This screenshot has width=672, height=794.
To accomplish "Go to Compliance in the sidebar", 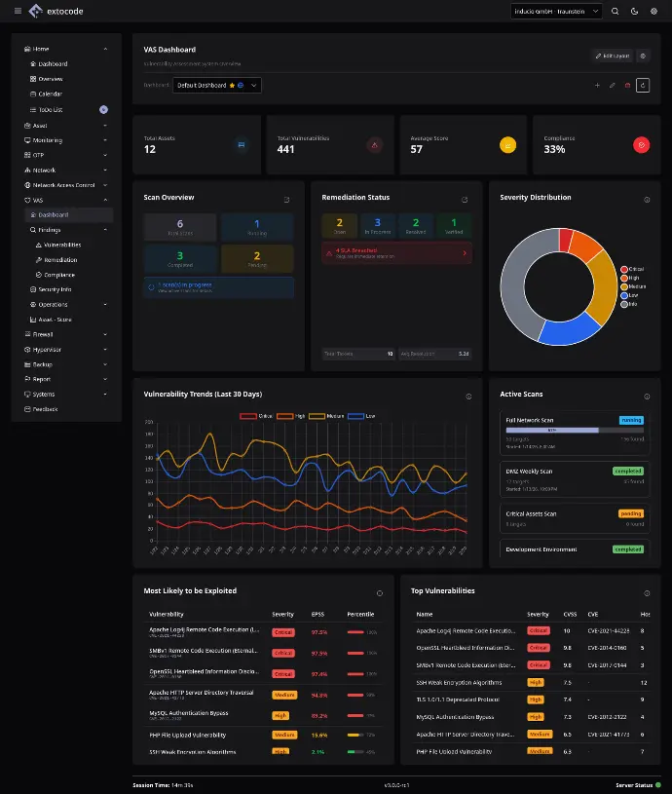I will pyautogui.click(x=59, y=275).
